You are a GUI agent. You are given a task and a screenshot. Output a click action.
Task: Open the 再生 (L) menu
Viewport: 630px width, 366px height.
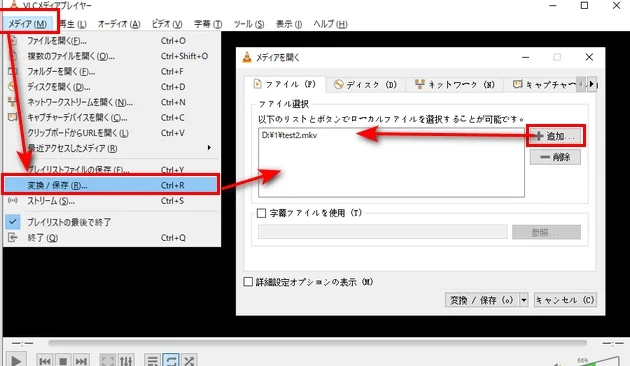[x=73, y=24]
